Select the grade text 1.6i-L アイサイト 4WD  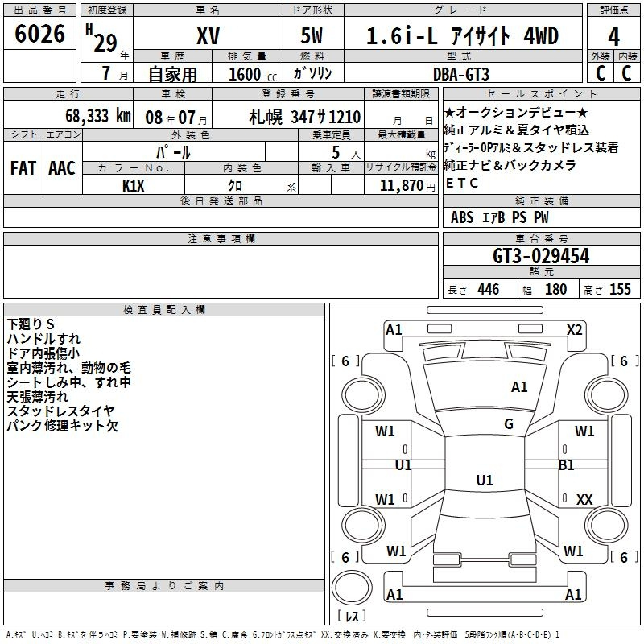pos(462,36)
